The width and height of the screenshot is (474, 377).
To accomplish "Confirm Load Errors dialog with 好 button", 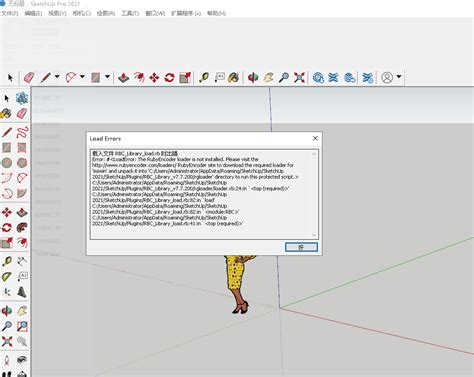I will (301, 247).
